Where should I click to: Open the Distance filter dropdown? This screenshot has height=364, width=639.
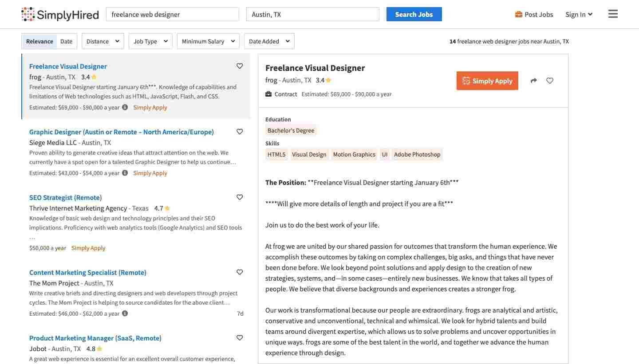(103, 41)
